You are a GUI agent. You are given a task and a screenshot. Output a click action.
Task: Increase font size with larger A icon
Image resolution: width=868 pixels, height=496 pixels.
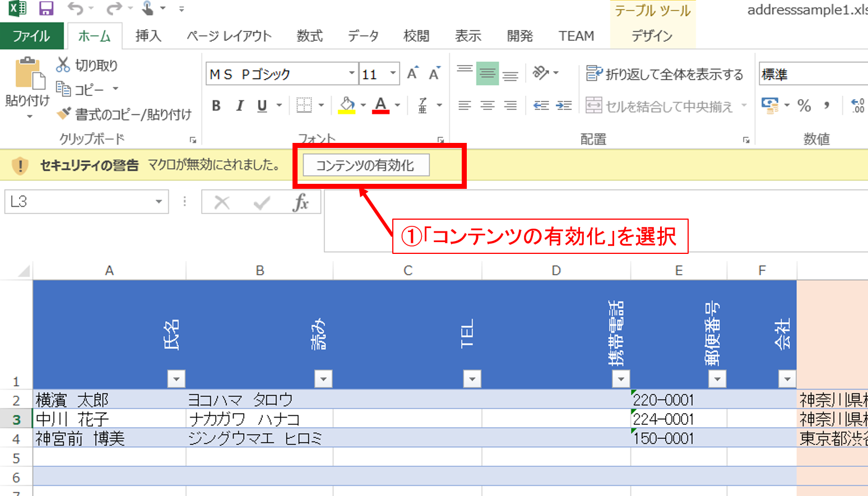point(412,73)
